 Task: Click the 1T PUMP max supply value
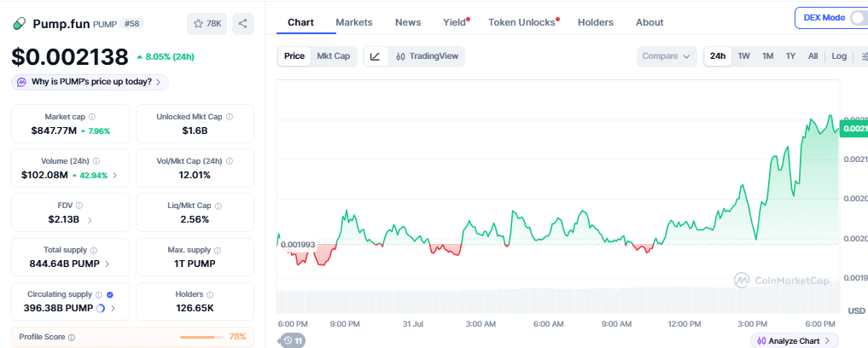pyautogui.click(x=195, y=264)
